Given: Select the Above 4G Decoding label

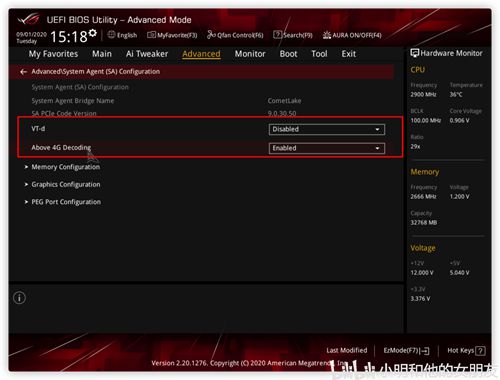Looking at the screenshot, I should tap(61, 147).
